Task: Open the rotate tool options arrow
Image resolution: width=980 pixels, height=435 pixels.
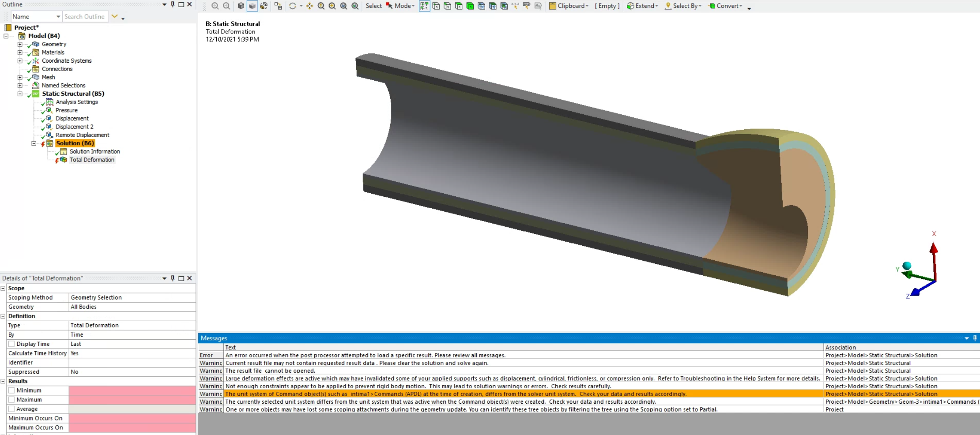Action: click(301, 6)
